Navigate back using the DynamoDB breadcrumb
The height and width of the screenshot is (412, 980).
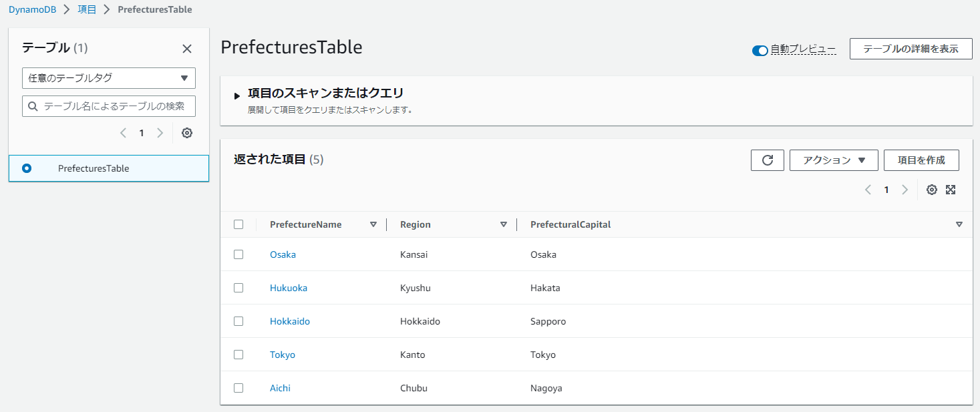pos(32,9)
